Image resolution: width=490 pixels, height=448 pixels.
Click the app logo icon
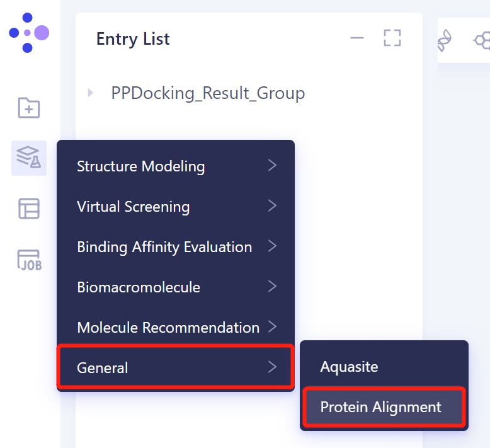tap(29, 33)
